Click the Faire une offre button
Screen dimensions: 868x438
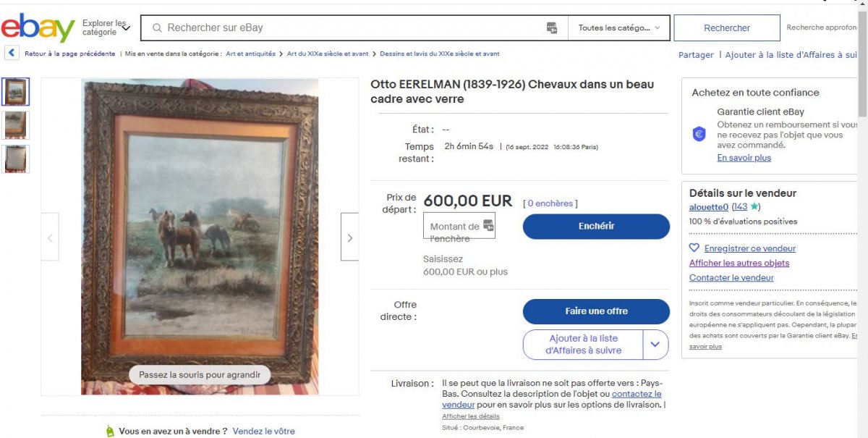pos(596,311)
